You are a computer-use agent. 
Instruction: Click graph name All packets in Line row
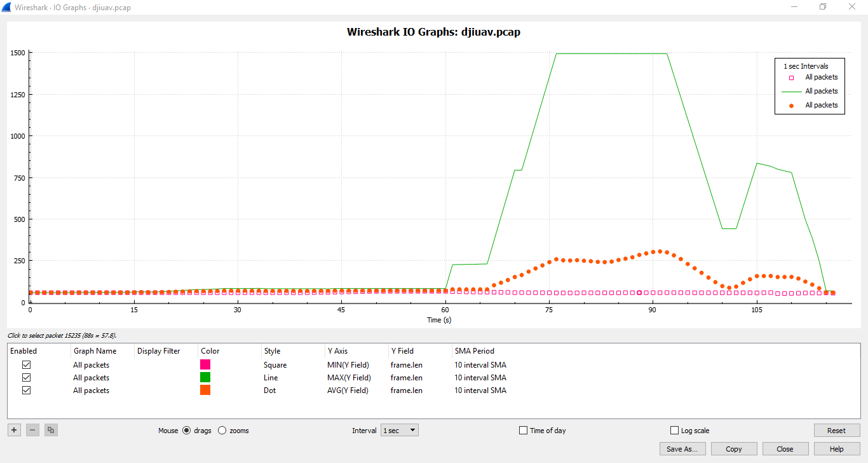91,378
